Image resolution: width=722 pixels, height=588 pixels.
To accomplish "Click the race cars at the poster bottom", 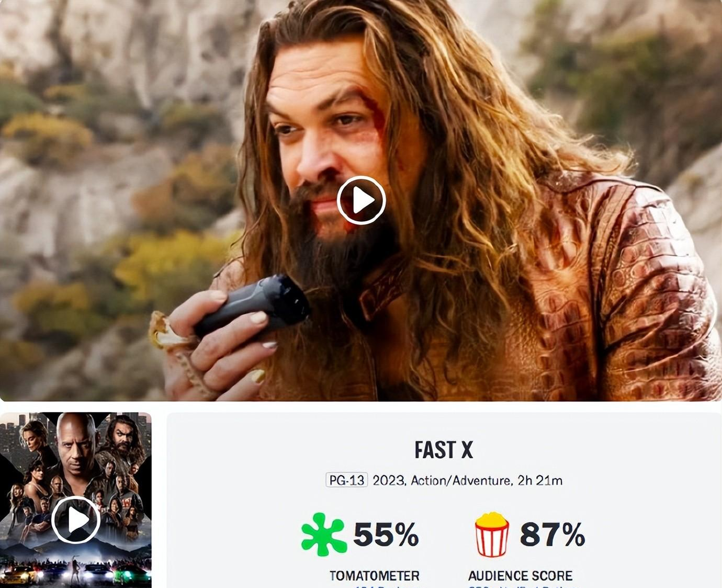I will pyautogui.click(x=76, y=573).
